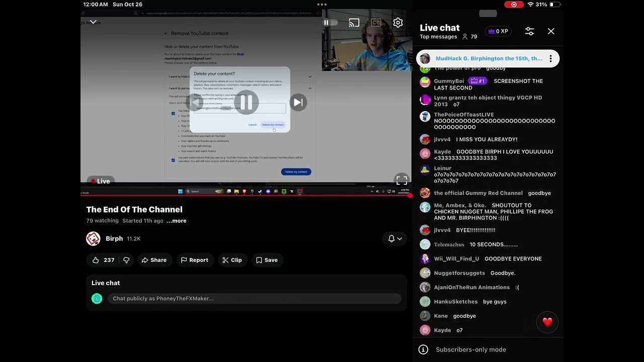Create a Clip
This screenshot has width=644, height=362.
(232, 260)
